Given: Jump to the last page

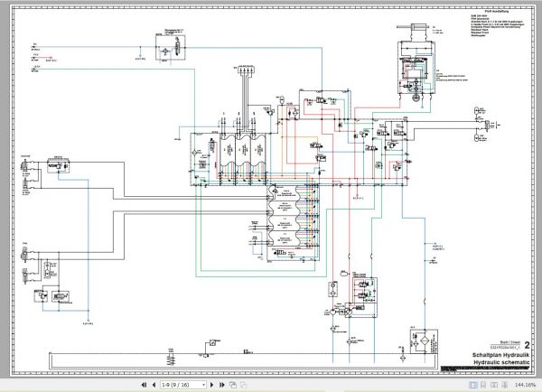Looking at the screenshot, I should click(x=222, y=385).
